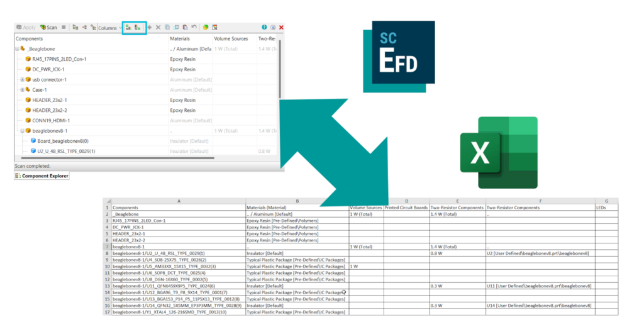Click the red-arrow tree icon in the toolbar
Viewport: 644px width, 327px height.
pos(84,28)
